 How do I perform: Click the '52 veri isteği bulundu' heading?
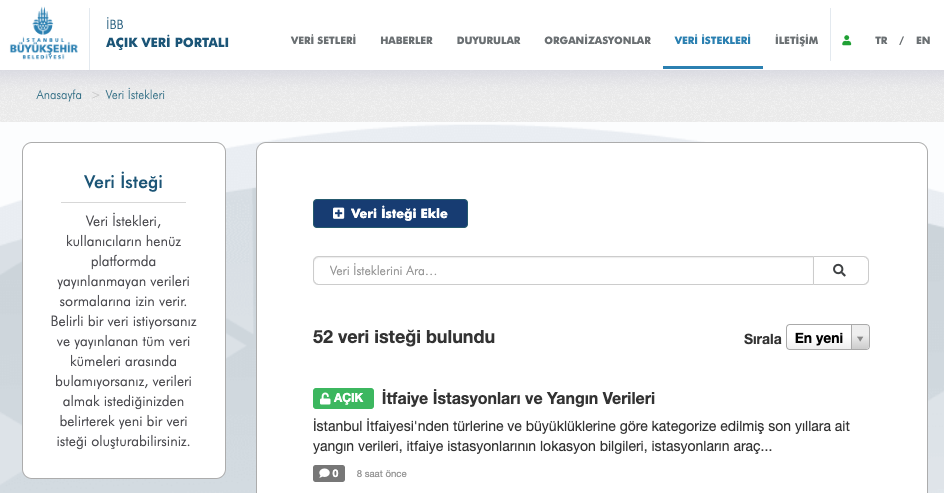404,337
